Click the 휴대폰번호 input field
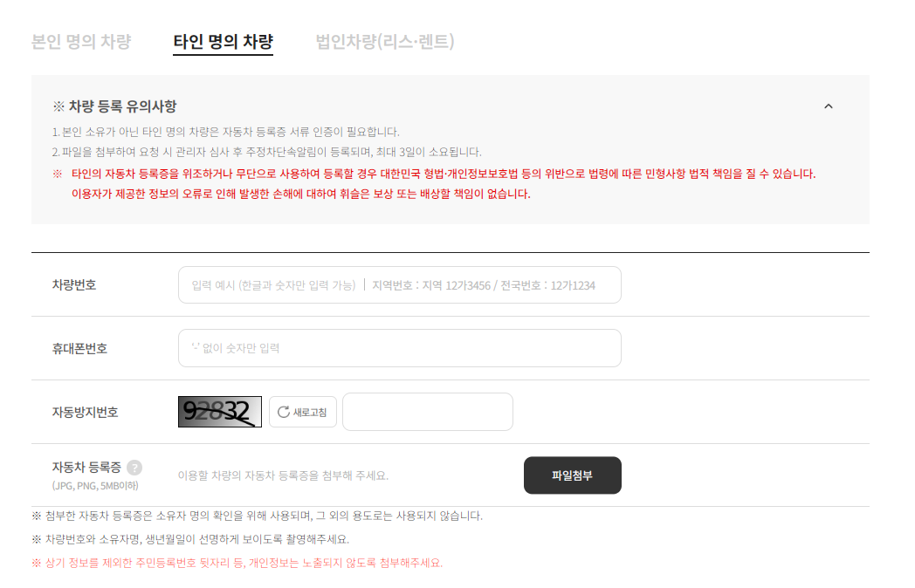The height and width of the screenshot is (588, 915). point(398,347)
